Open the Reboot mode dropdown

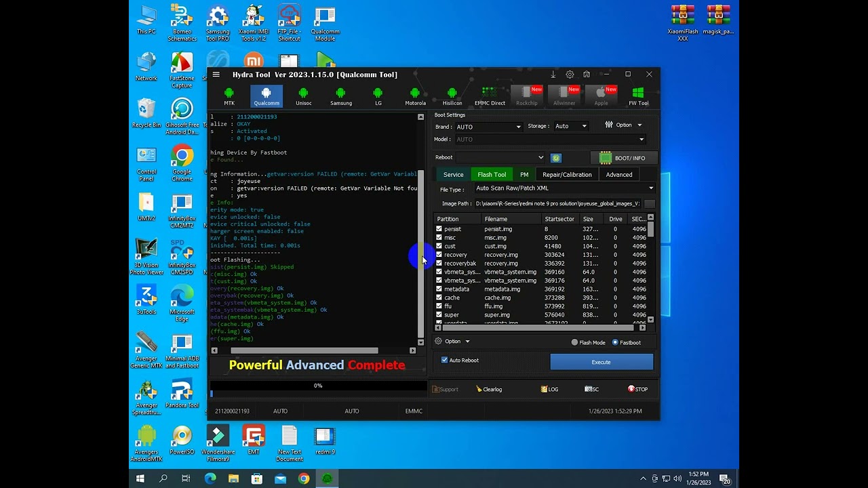click(x=500, y=158)
